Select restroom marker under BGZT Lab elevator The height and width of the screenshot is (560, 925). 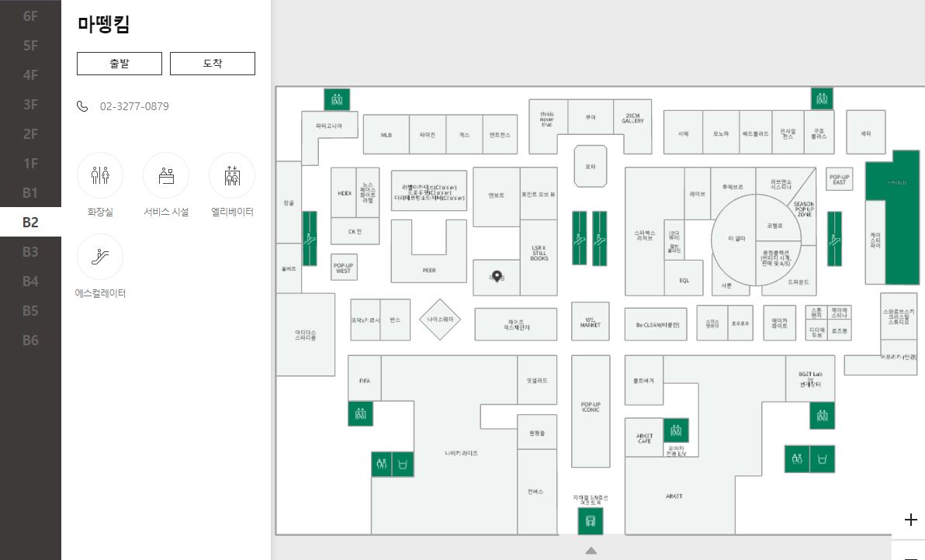tap(797, 458)
